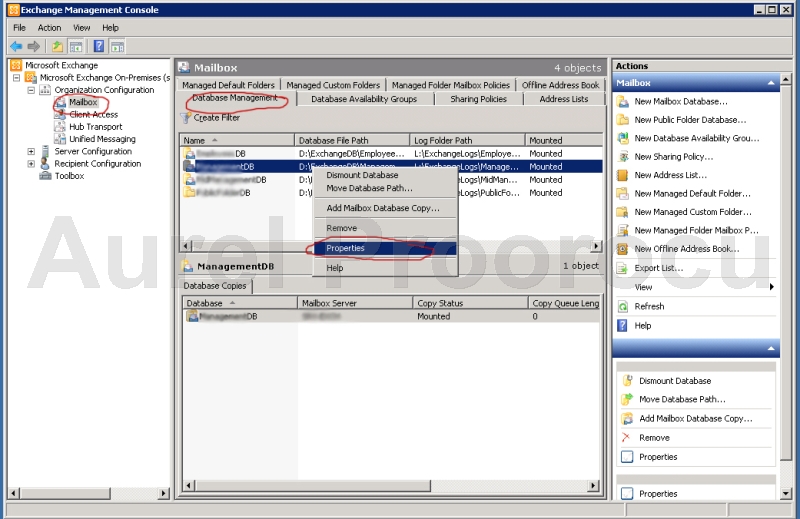Viewport: 800px width, 519px height.
Task: Click New Offline Address Book icon
Action: tap(622, 249)
